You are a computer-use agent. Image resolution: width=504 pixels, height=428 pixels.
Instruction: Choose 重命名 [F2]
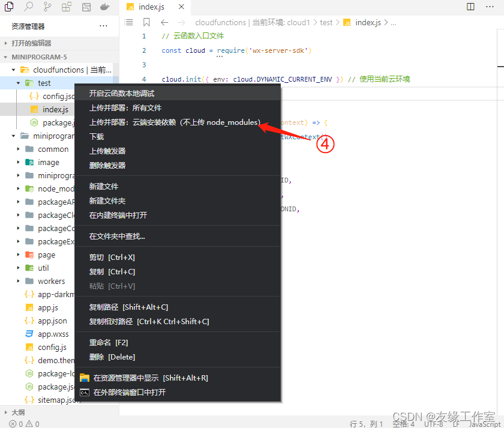[178, 343]
